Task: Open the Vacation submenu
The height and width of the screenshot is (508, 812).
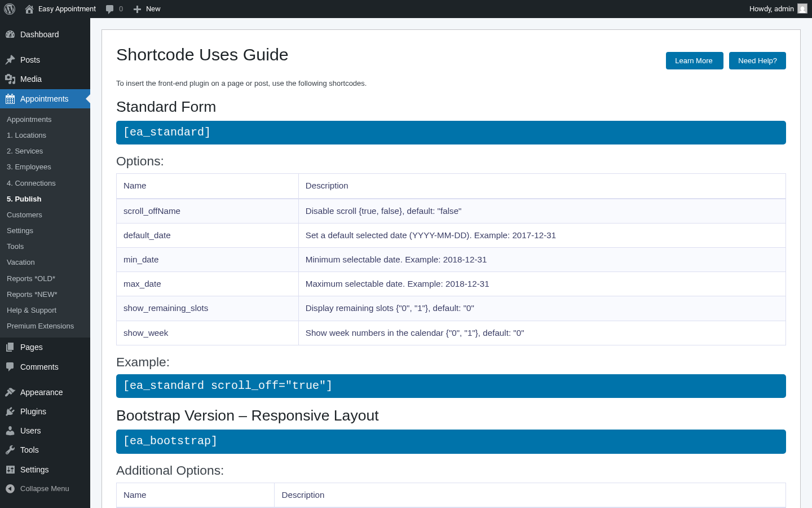Action: click(21, 262)
